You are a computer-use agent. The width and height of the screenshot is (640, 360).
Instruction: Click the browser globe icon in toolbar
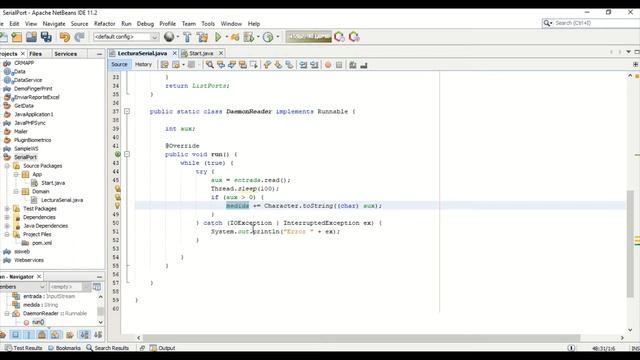click(x=169, y=37)
